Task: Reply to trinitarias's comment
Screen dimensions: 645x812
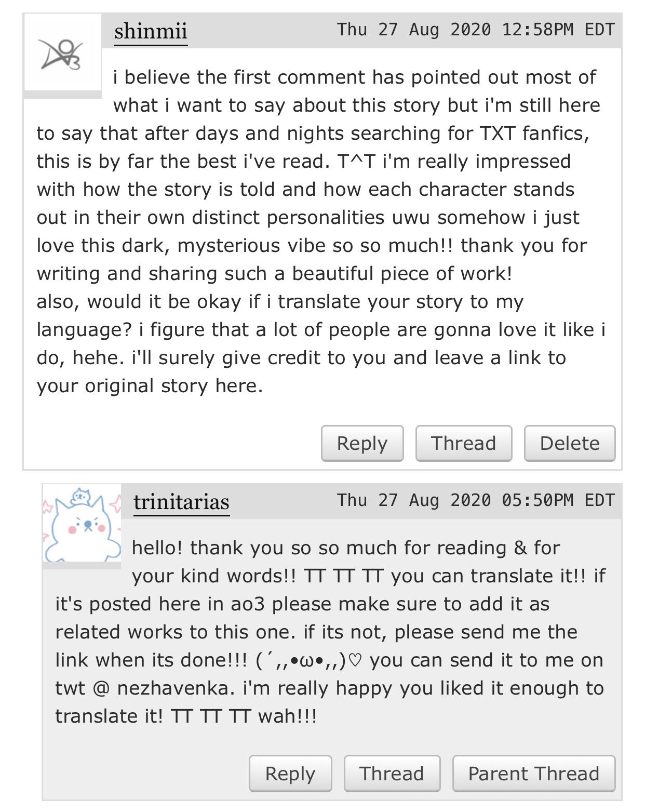Action: (290, 773)
